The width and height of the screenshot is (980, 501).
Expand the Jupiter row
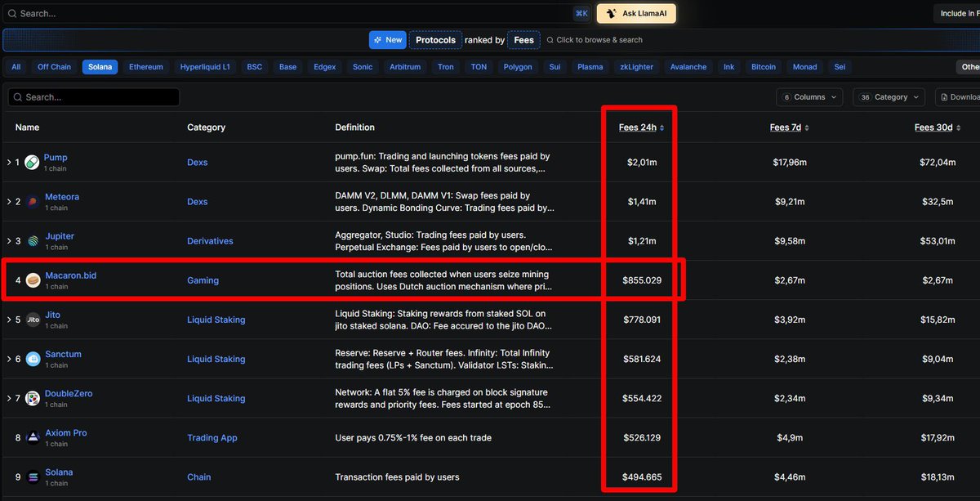coord(9,241)
